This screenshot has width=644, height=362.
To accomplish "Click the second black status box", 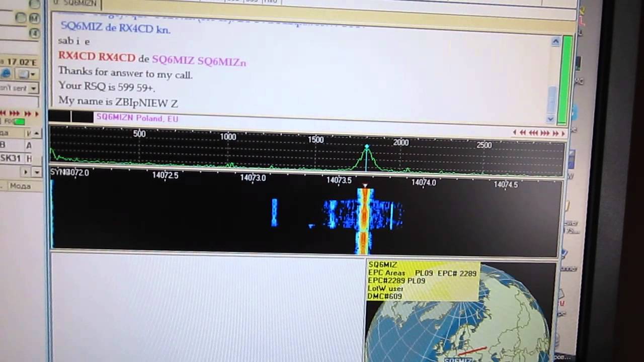I will [83, 117].
